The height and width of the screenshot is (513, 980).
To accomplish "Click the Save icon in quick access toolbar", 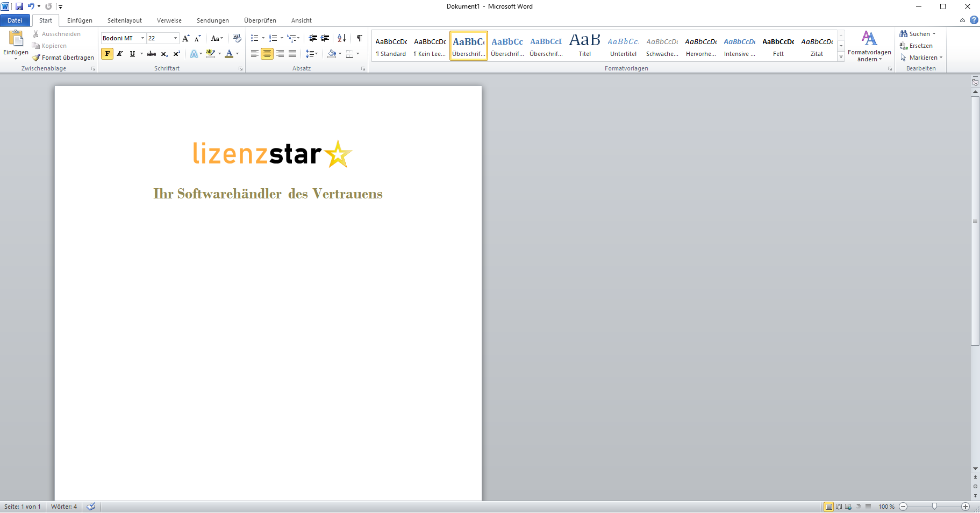I will tap(19, 6).
